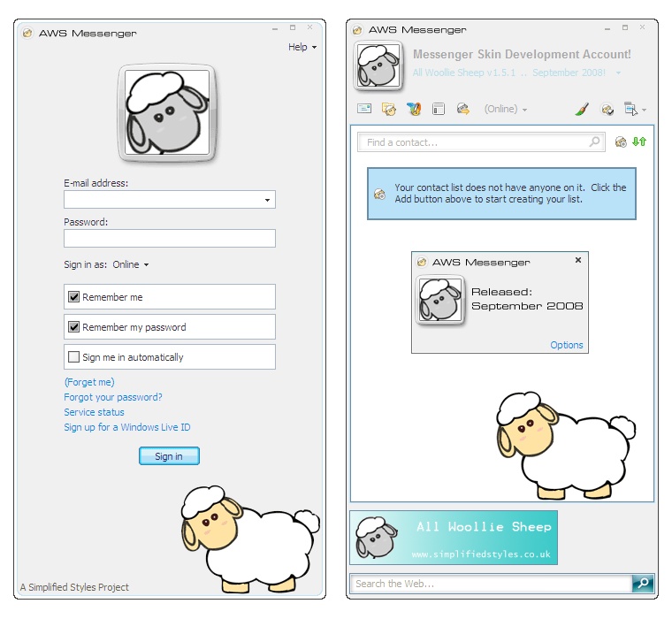Click the sheep with arrow toolbar icon
The height and width of the screenshot is (619, 672).
pyautogui.click(x=462, y=109)
